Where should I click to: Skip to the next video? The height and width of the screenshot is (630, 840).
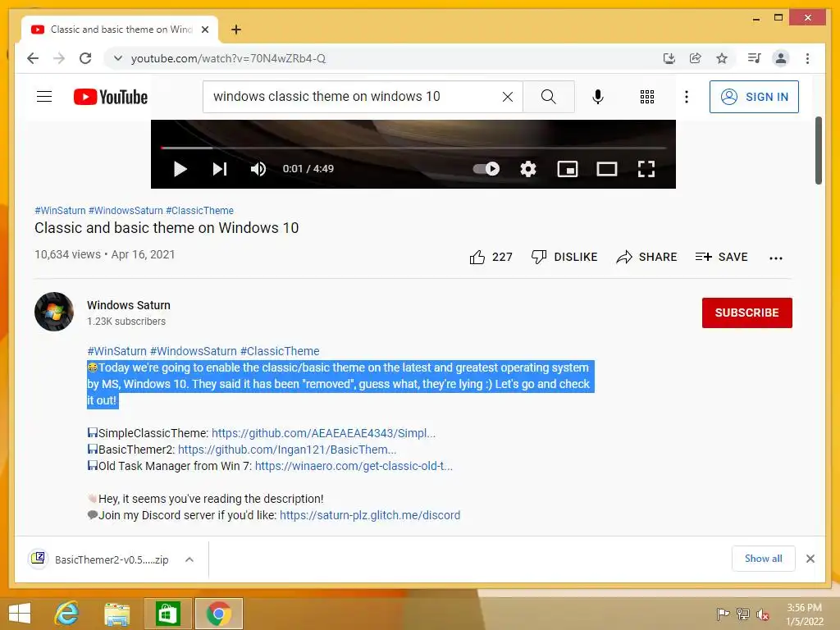pyautogui.click(x=220, y=169)
